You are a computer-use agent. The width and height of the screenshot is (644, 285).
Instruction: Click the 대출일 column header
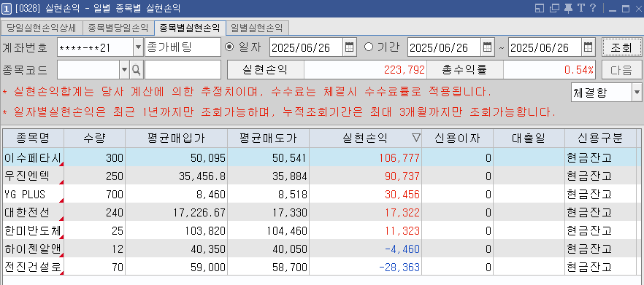coord(529,138)
